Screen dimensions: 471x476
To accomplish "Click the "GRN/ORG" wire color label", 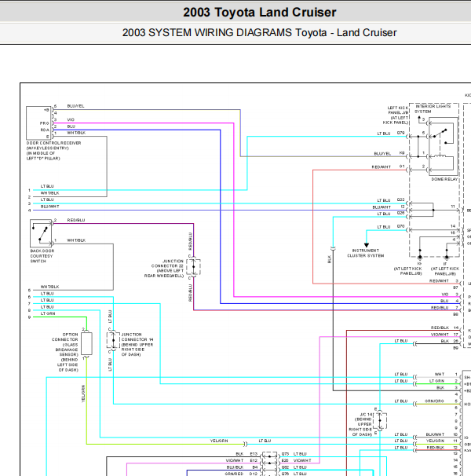I will click(434, 401).
